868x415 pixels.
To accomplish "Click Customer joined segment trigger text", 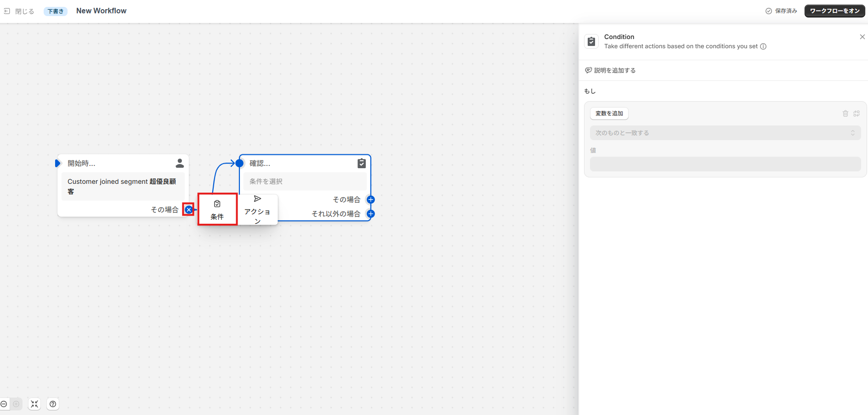I will tap(123, 186).
